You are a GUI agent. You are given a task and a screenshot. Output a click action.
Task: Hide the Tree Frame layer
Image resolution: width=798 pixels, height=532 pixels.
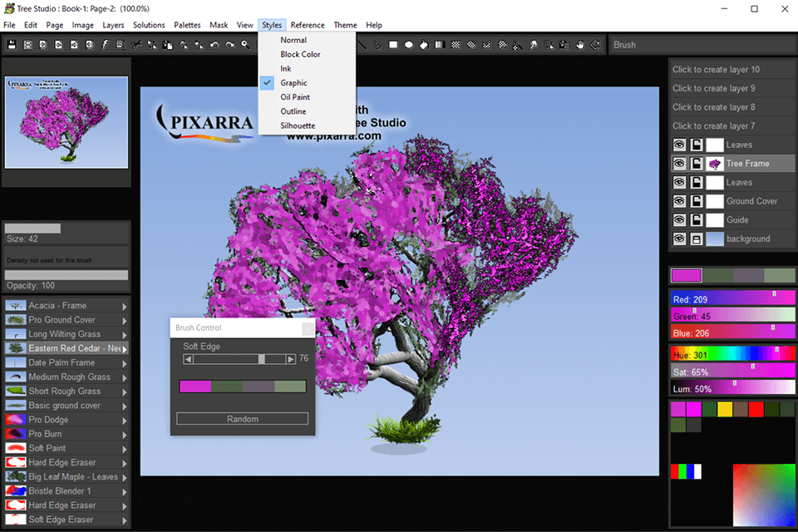click(x=678, y=164)
